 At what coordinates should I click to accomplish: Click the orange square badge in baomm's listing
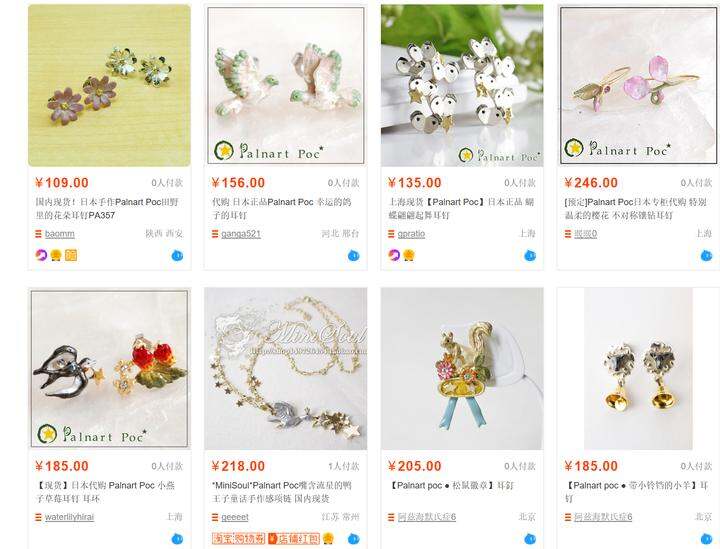(71, 255)
